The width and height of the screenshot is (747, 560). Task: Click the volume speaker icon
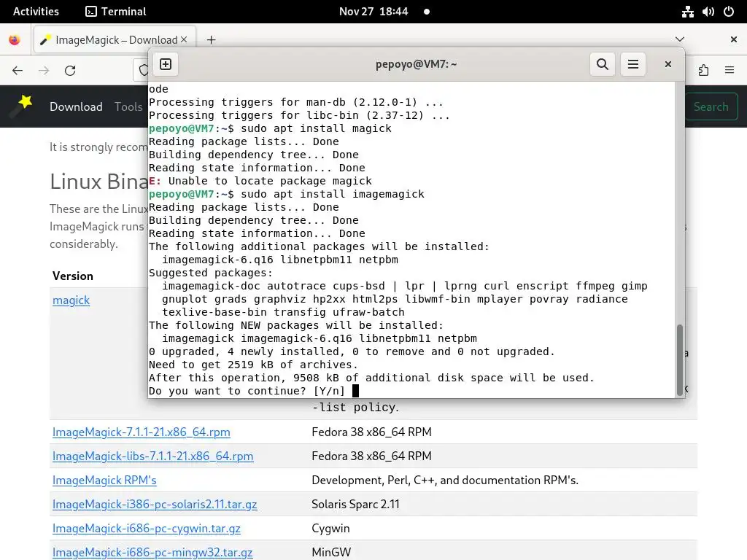point(708,12)
